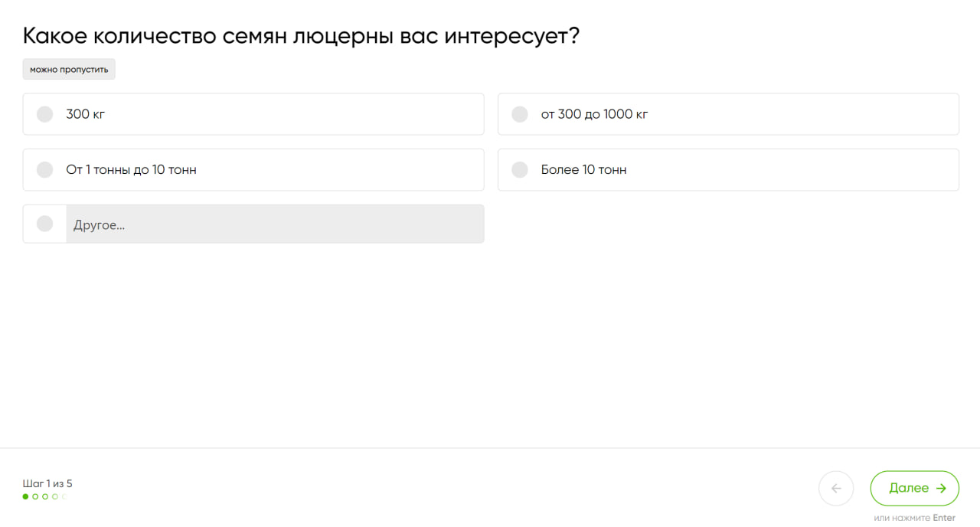Click the "Более 10 тонн" option label text
The image size is (980, 527).
[x=583, y=169]
